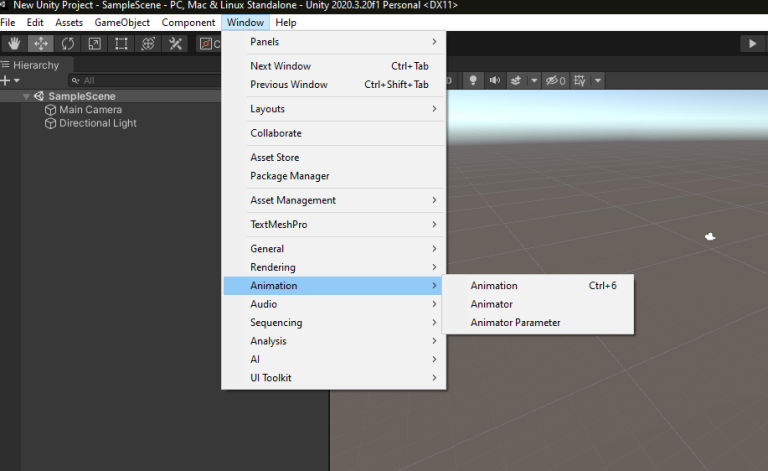Open Collaborate from Window menu
768x471 pixels.
pyautogui.click(x=334, y=133)
